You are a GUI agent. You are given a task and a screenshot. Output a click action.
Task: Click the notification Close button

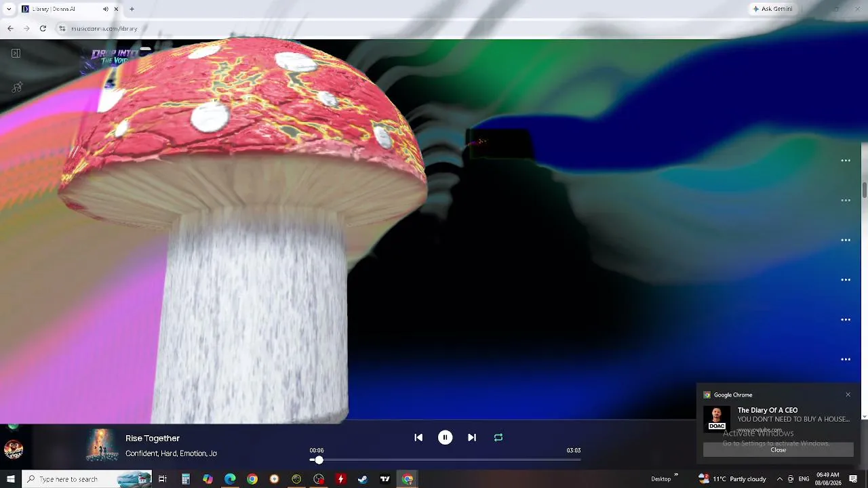pyautogui.click(x=778, y=450)
